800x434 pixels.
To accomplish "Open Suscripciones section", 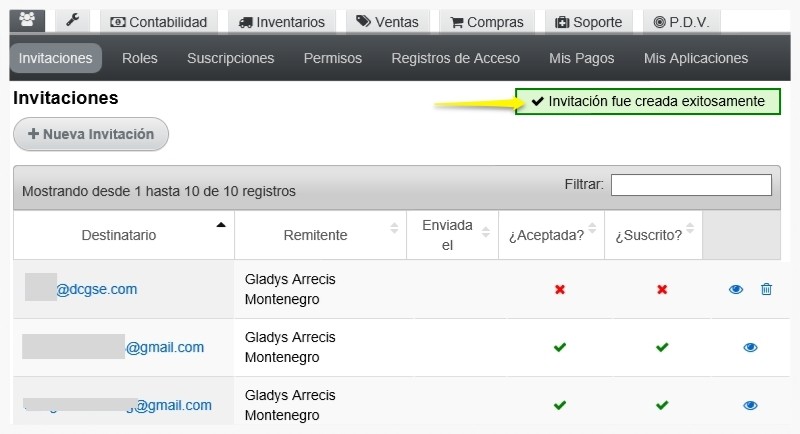I will pyautogui.click(x=231, y=58).
